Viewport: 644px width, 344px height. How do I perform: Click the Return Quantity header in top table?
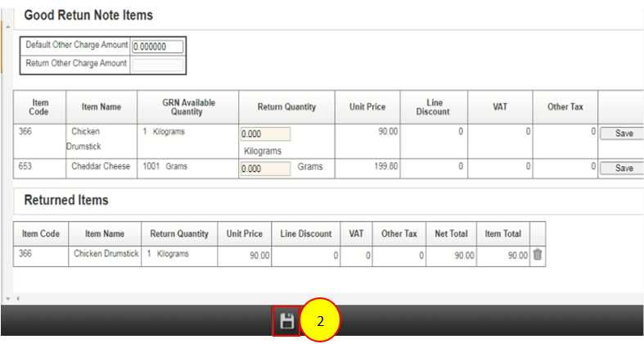pos(286,107)
